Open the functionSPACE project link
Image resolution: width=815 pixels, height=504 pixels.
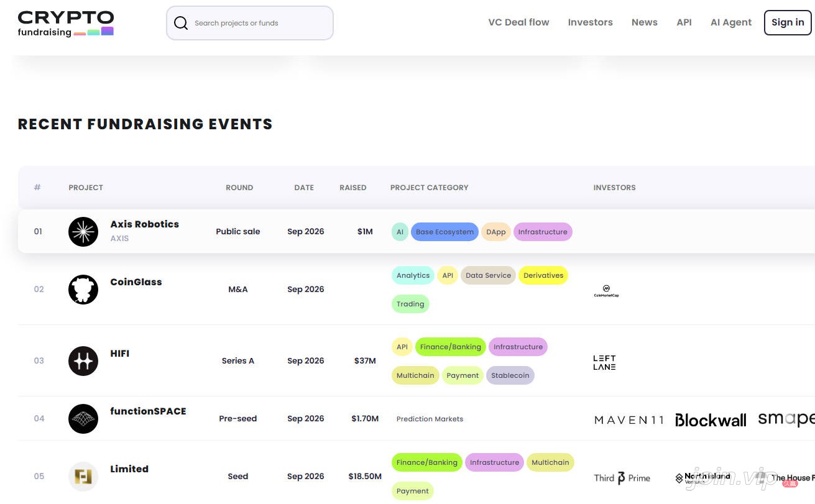click(148, 411)
